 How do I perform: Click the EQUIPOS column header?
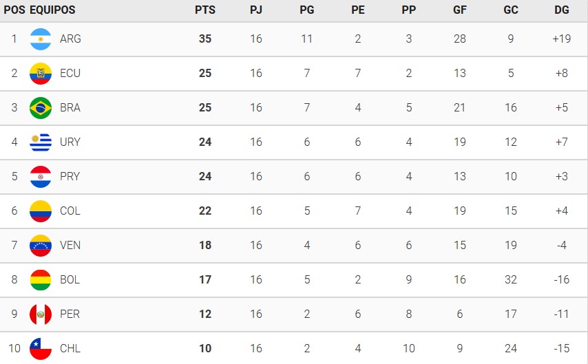coord(52,10)
